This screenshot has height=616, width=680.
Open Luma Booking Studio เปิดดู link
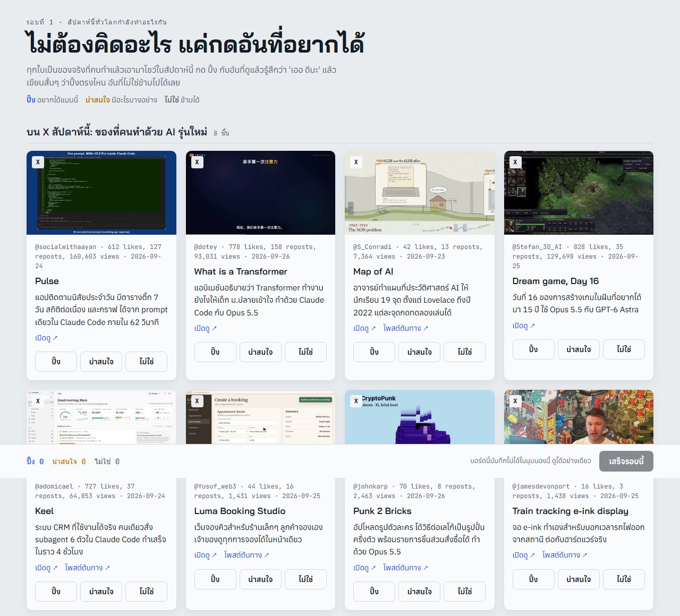coord(206,555)
